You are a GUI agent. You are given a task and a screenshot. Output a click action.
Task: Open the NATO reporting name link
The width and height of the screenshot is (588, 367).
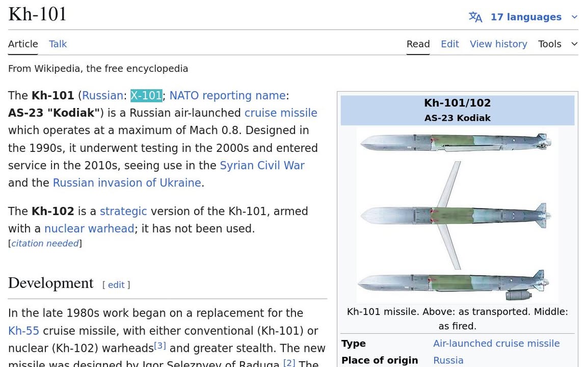click(227, 96)
